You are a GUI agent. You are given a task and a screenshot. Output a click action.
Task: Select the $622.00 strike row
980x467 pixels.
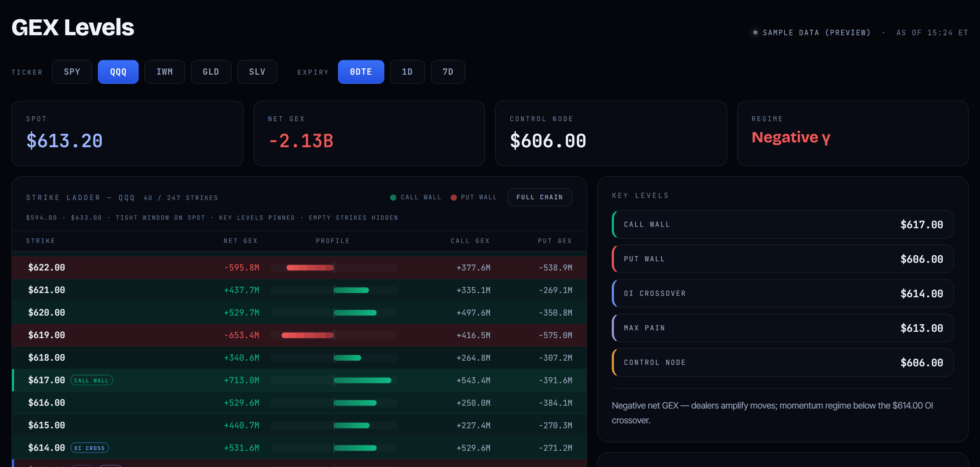[x=299, y=267]
